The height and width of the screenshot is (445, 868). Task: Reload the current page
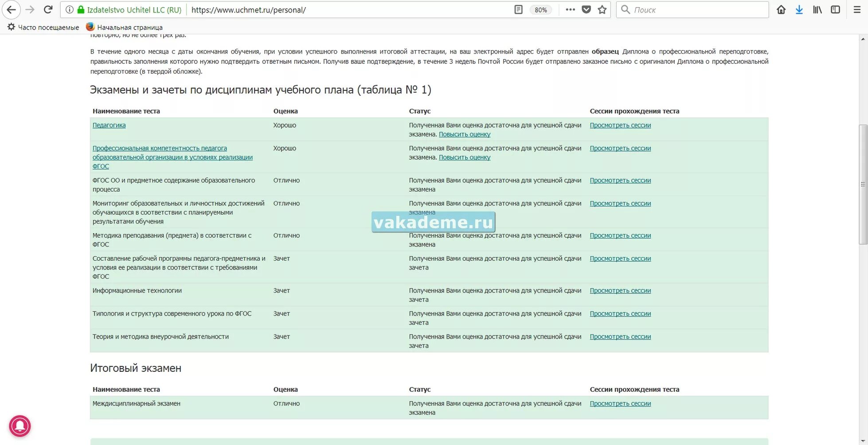pos(48,10)
